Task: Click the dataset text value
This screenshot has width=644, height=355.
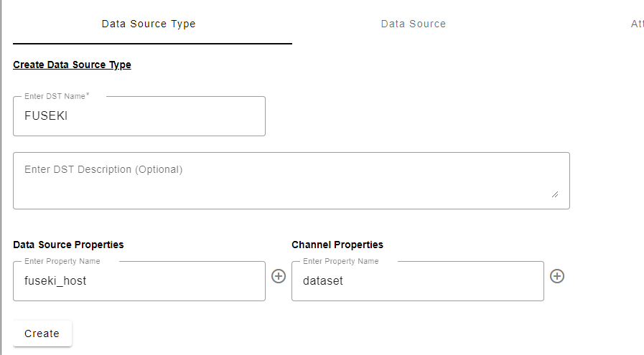Action: 323,281
